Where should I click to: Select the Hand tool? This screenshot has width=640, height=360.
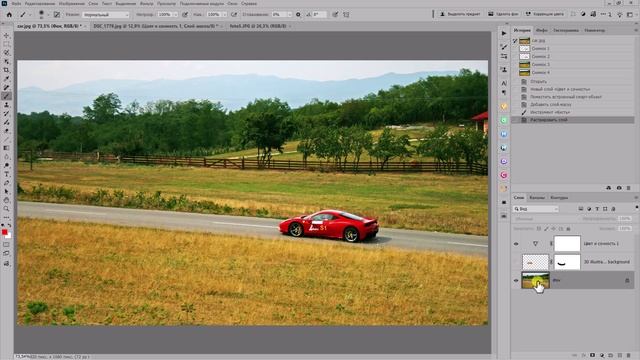(7, 200)
